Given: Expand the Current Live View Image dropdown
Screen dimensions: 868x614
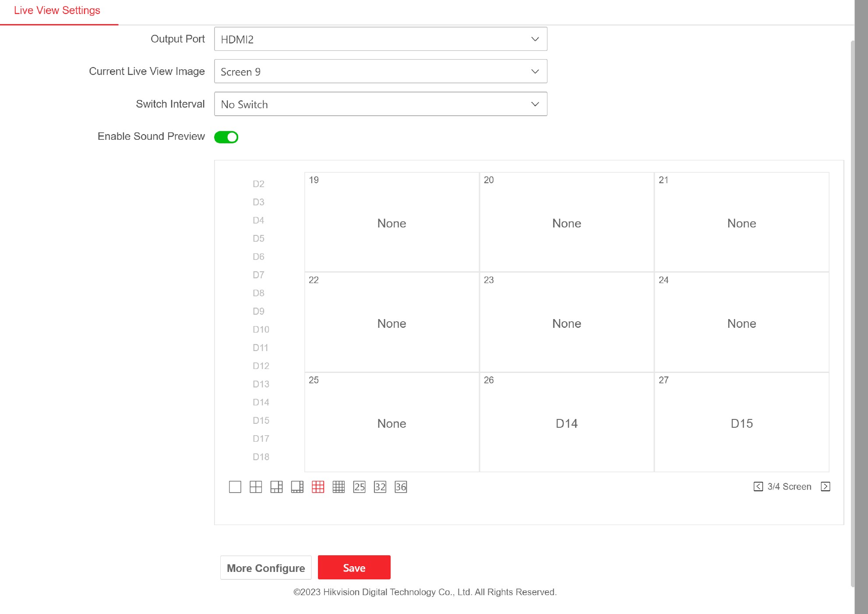Looking at the screenshot, I should coord(380,71).
